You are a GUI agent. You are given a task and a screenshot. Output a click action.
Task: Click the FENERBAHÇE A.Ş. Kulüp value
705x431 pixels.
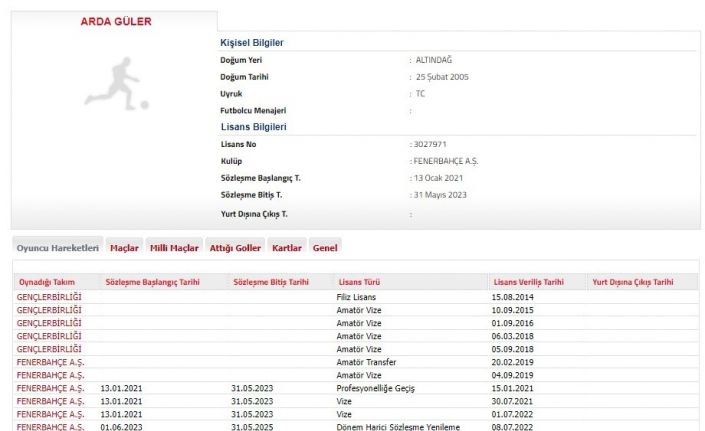tap(447, 161)
